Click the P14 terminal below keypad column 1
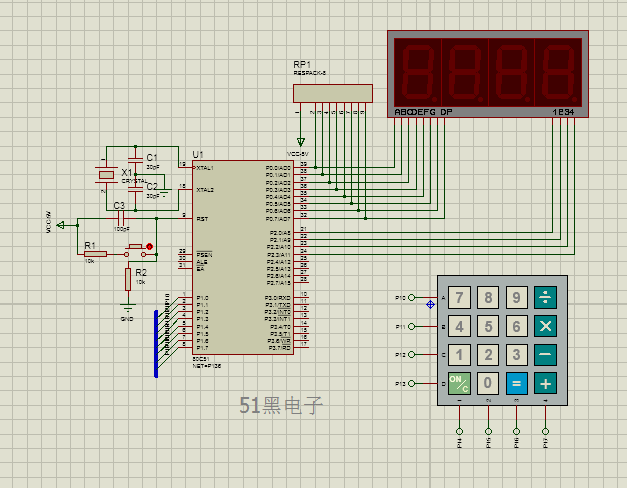This screenshot has height=488, width=627. pos(459,431)
